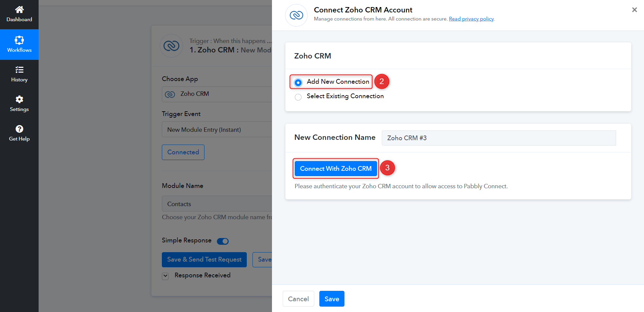Open the Get Help question icon
This screenshot has width=644, height=312.
(x=19, y=129)
